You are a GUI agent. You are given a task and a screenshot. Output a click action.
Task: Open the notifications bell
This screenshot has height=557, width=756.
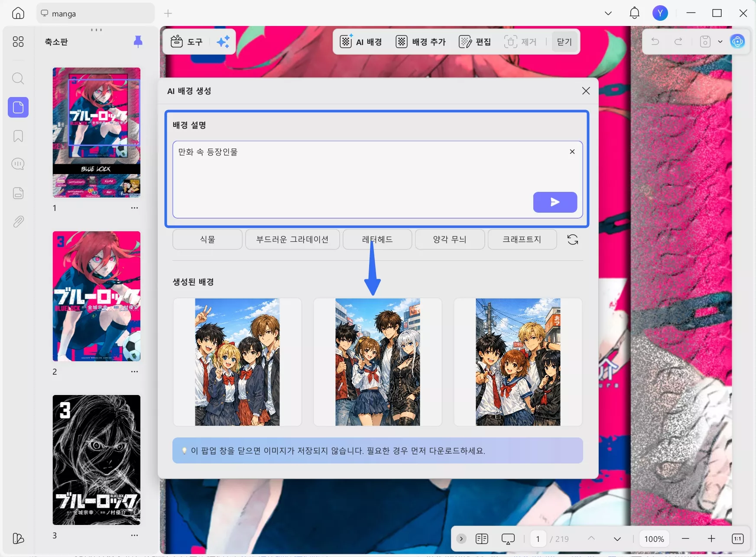click(x=634, y=13)
